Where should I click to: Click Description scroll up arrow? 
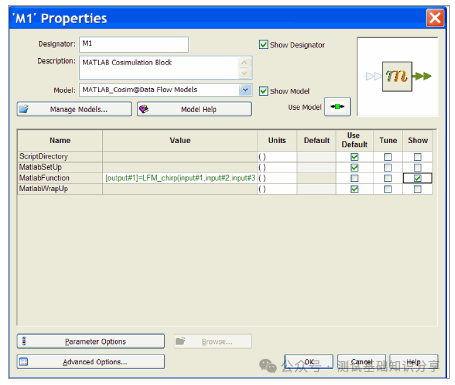tap(244, 62)
